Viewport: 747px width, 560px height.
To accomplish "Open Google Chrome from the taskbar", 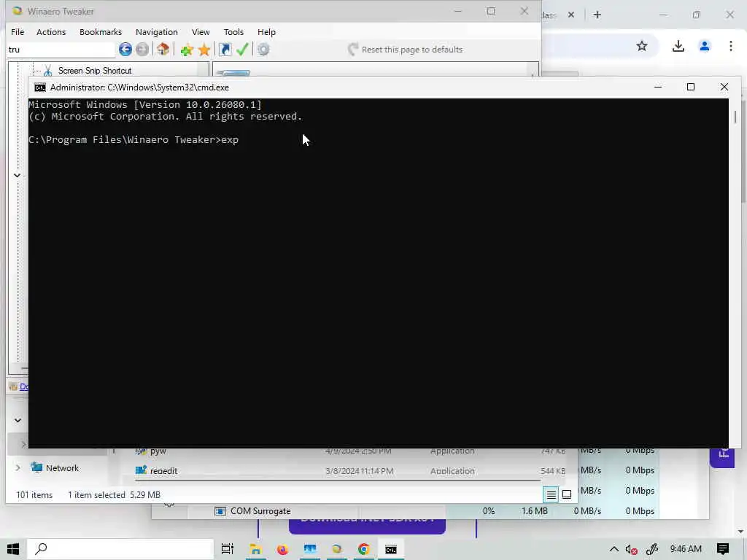I will [x=364, y=549].
